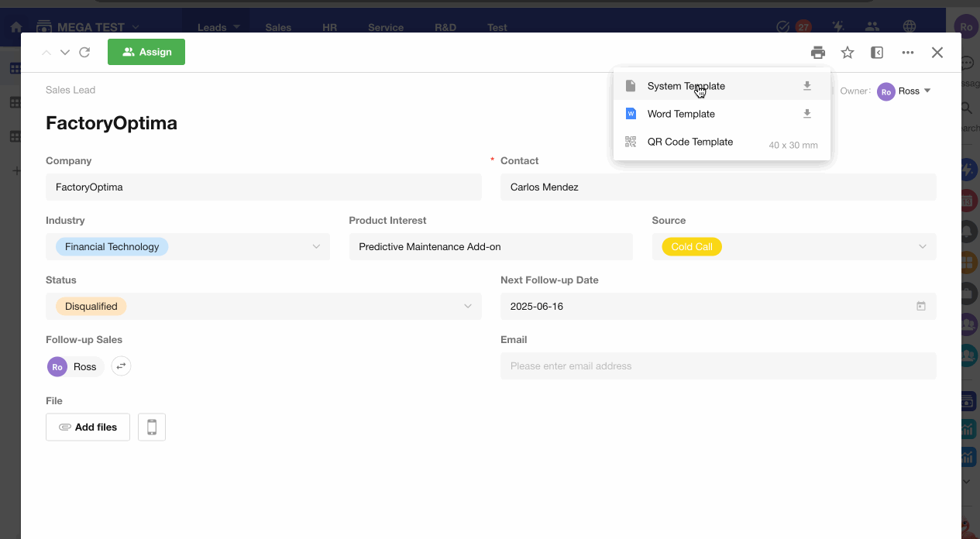This screenshot has height=539, width=980.
Task: Refresh the record using the reload icon
Action: coord(84,53)
